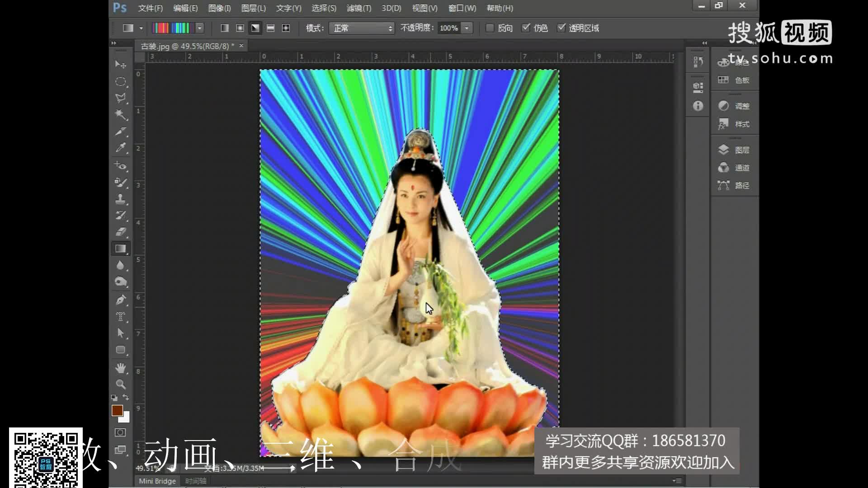The height and width of the screenshot is (488, 868).
Task: Select the Path Selection tool
Action: [120, 333]
